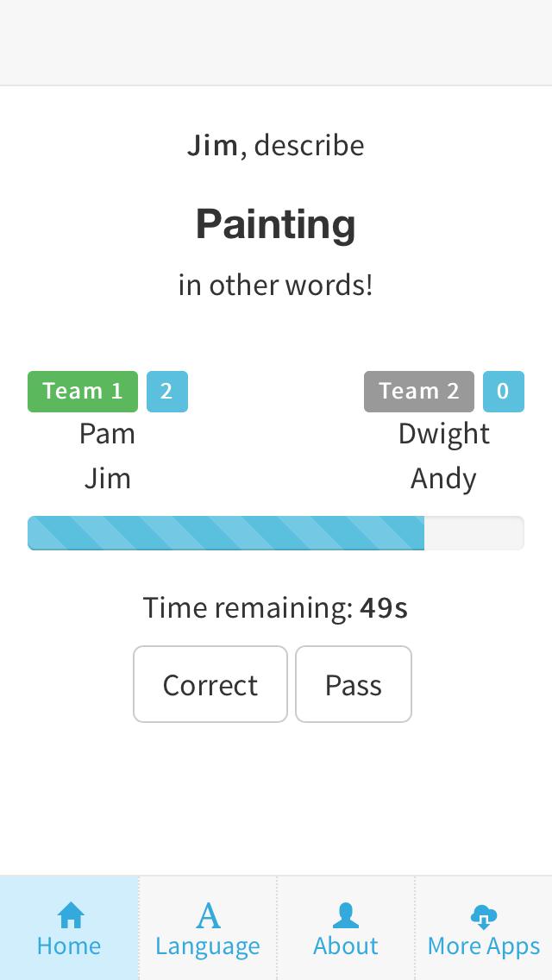Click the Time remaining 49s text

276,608
